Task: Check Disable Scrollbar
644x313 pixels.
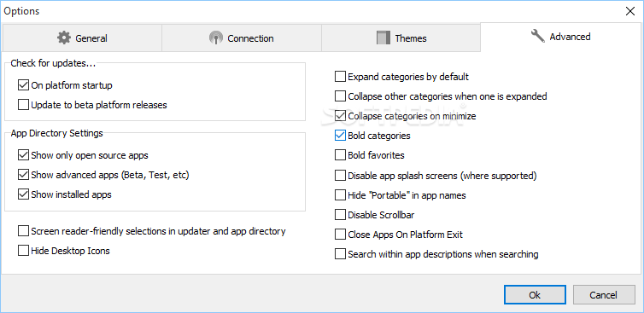Action: pos(340,215)
